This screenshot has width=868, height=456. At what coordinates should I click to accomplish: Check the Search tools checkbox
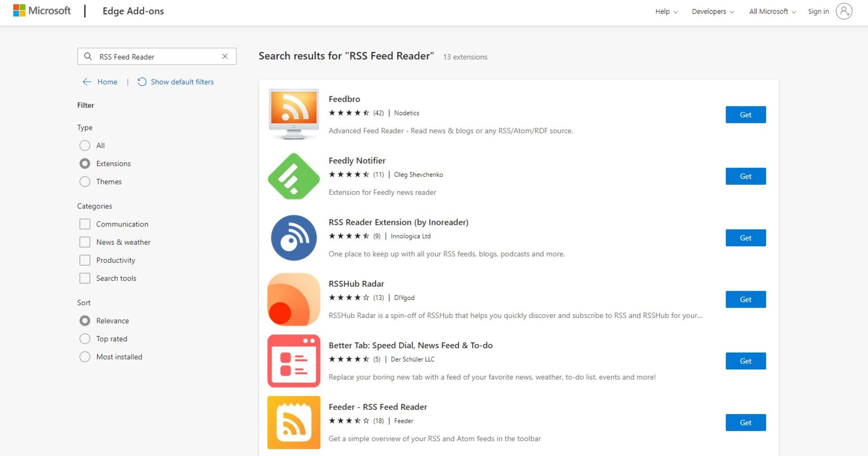pyautogui.click(x=85, y=278)
